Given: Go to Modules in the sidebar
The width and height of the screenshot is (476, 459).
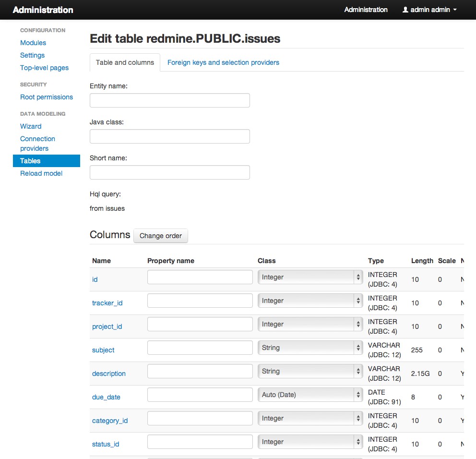Looking at the screenshot, I should pos(33,43).
